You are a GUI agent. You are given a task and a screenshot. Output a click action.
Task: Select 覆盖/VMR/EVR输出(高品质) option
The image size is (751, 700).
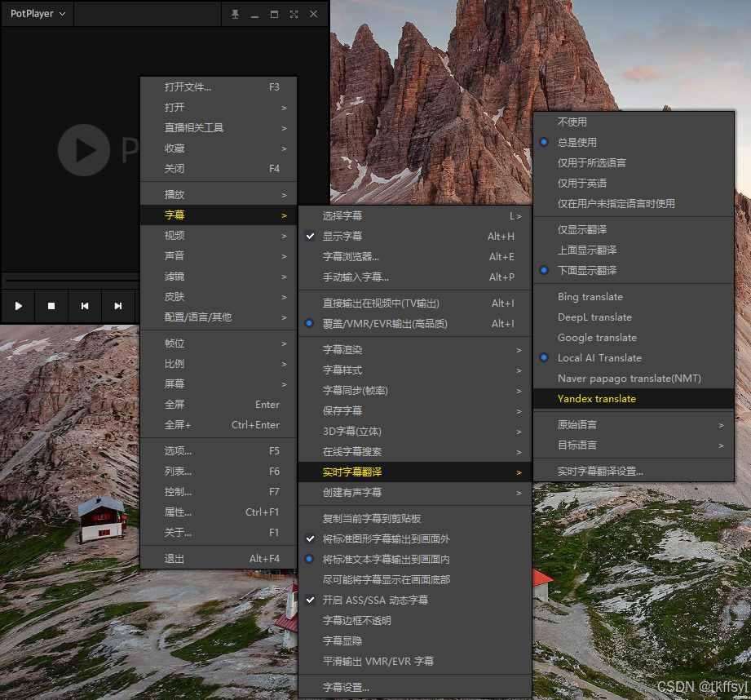(x=415, y=324)
